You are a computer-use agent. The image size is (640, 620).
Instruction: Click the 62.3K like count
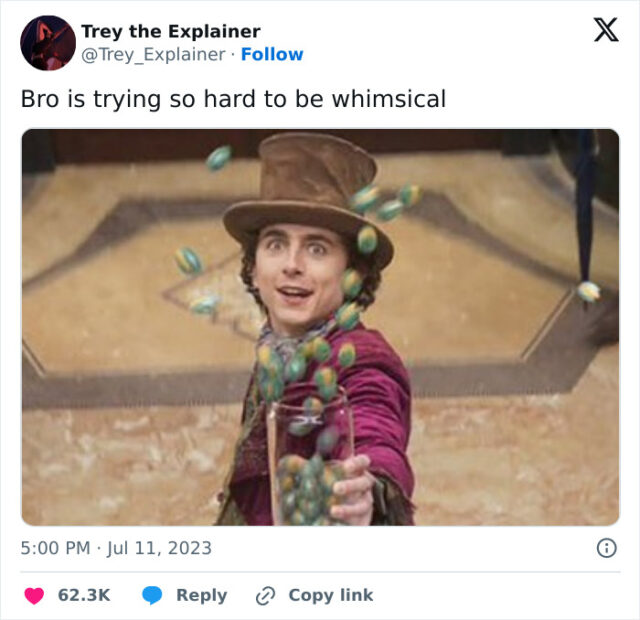click(84, 595)
